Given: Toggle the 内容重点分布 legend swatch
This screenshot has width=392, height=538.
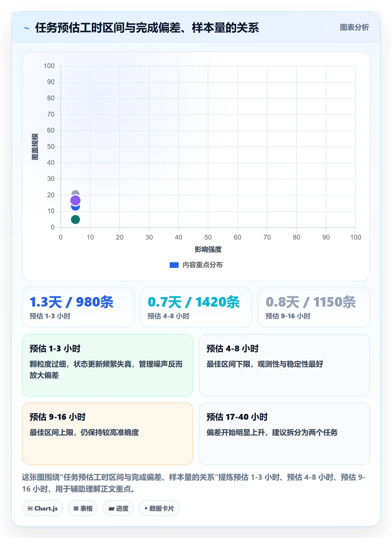Looking at the screenshot, I should [174, 265].
